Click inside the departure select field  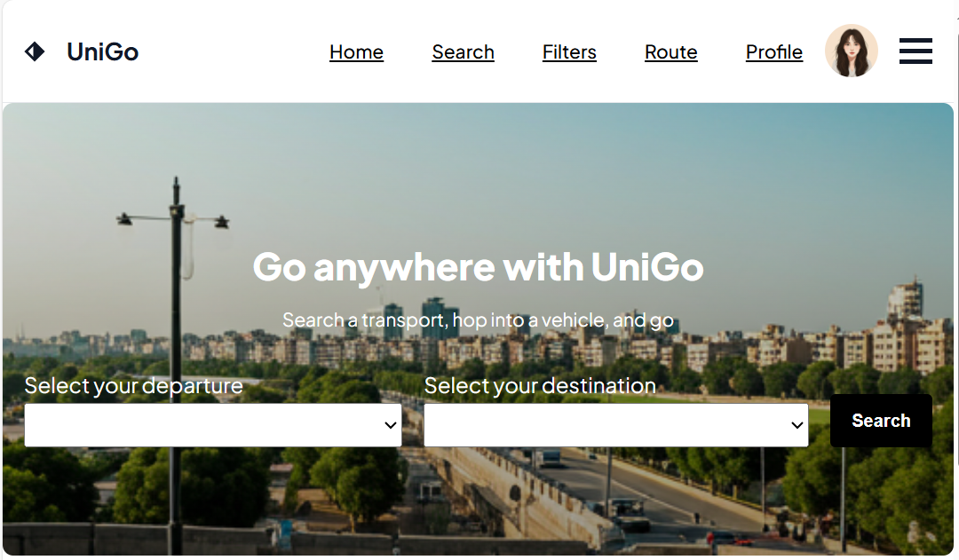click(x=178, y=424)
